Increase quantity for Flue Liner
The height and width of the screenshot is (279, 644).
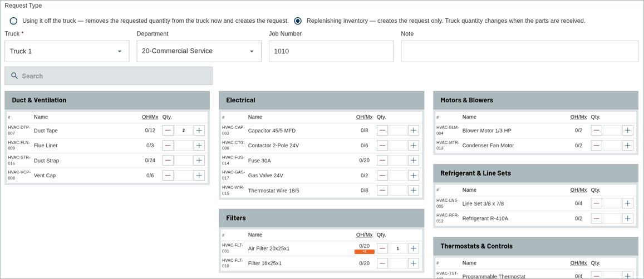[x=199, y=145]
